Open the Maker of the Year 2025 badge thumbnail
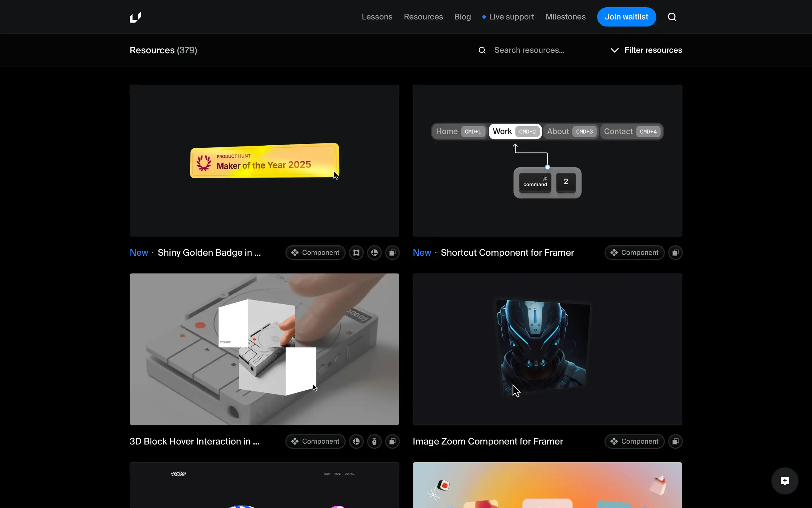The height and width of the screenshot is (508, 812). (x=264, y=161)
